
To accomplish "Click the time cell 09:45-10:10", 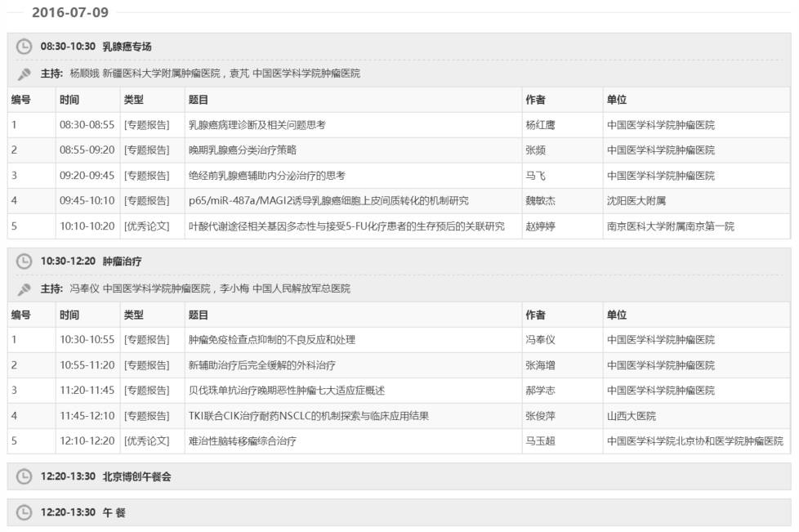I will pyautogui.click(x=87, y=201).
